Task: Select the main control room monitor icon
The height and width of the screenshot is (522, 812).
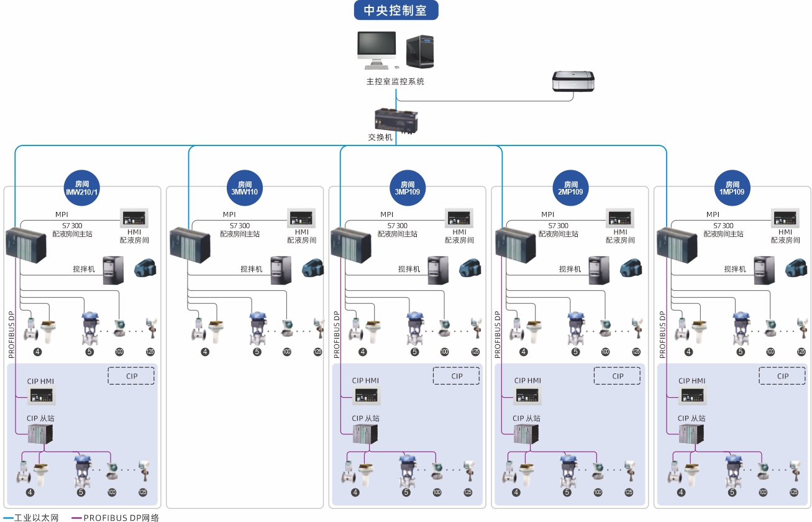Action: point(376,50)
